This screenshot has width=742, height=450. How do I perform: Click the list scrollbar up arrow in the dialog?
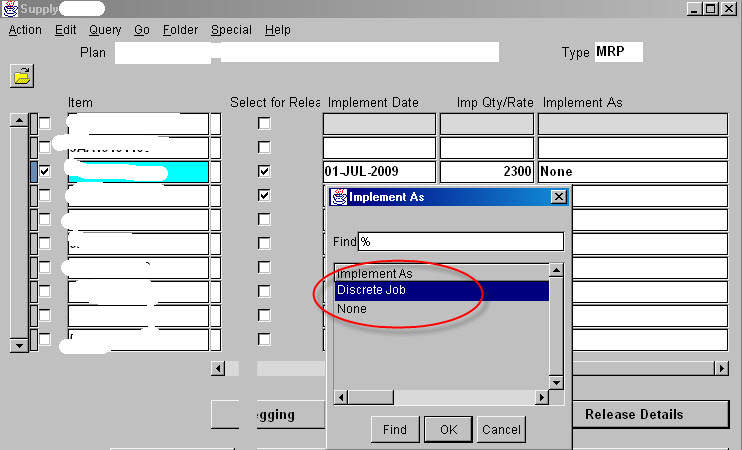(556, 270)
